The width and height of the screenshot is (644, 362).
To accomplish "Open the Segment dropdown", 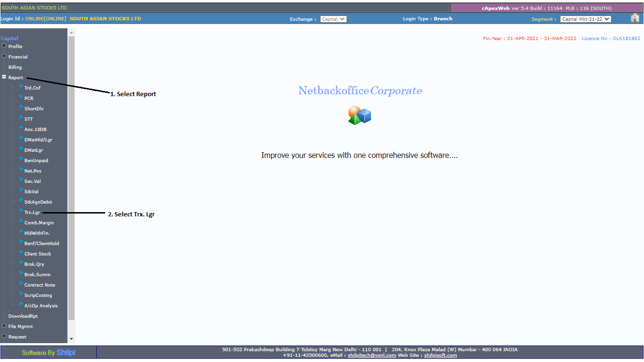I will pos(586,19).
